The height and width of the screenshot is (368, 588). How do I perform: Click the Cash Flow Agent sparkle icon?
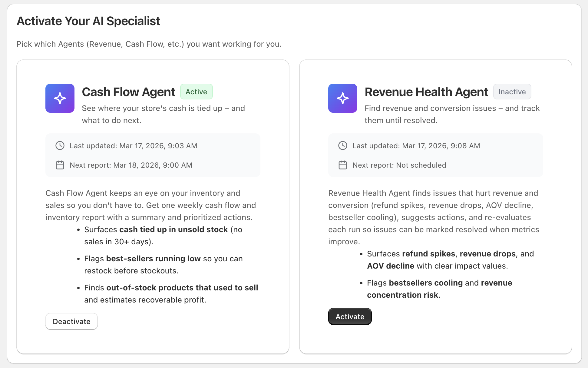click(60, 98)
